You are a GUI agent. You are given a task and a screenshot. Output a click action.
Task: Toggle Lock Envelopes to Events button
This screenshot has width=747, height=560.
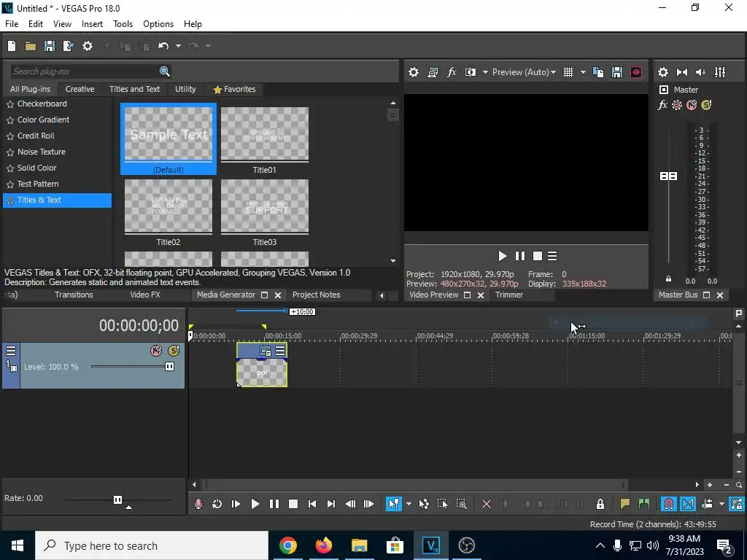tap(737, 504)
